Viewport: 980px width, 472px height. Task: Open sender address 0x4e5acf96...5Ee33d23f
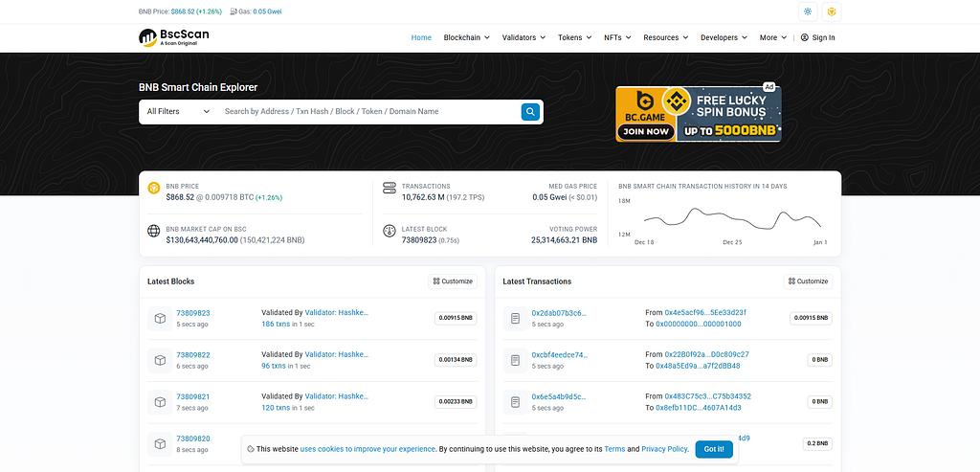tap(705, 312)
